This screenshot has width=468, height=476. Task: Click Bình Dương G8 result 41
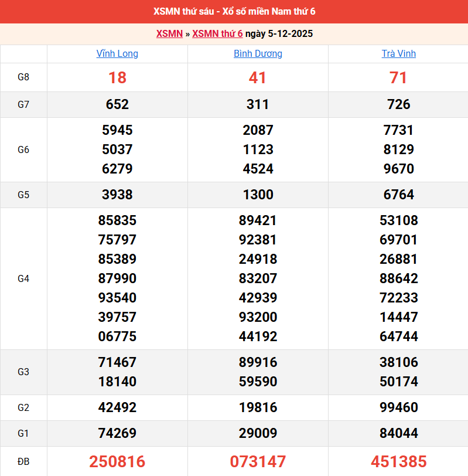pyautogui.click(x=258, y=77)
